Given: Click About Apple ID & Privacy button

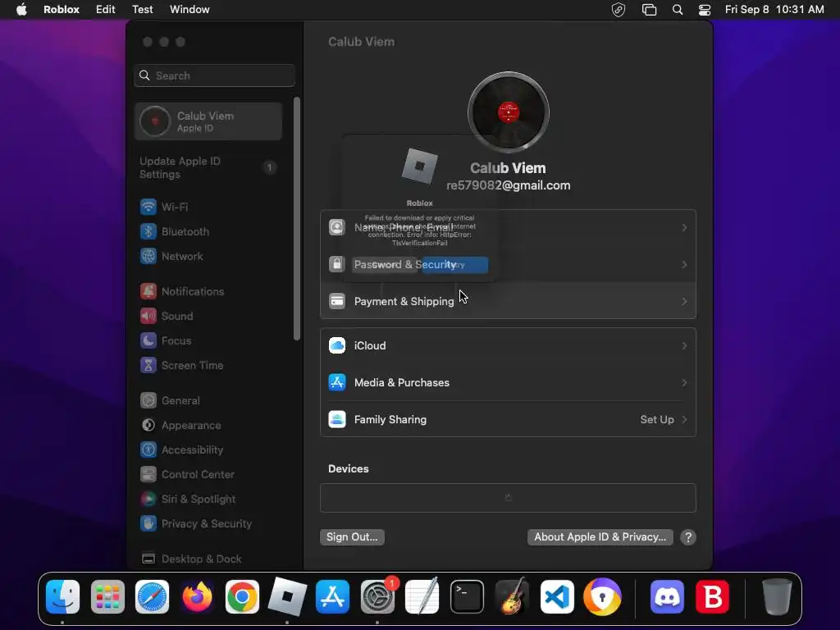Looking at the screenshot, I should [600, 536].
